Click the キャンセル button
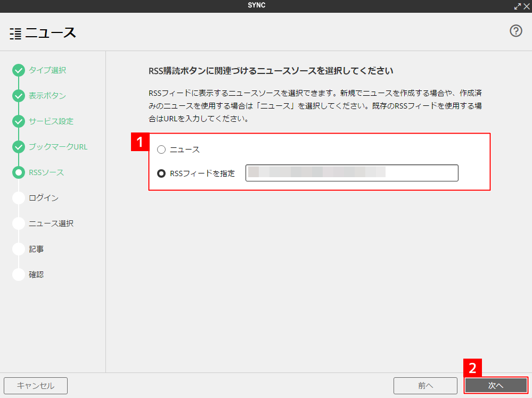This screenshot has height=398, width=532. pos(36,386)
